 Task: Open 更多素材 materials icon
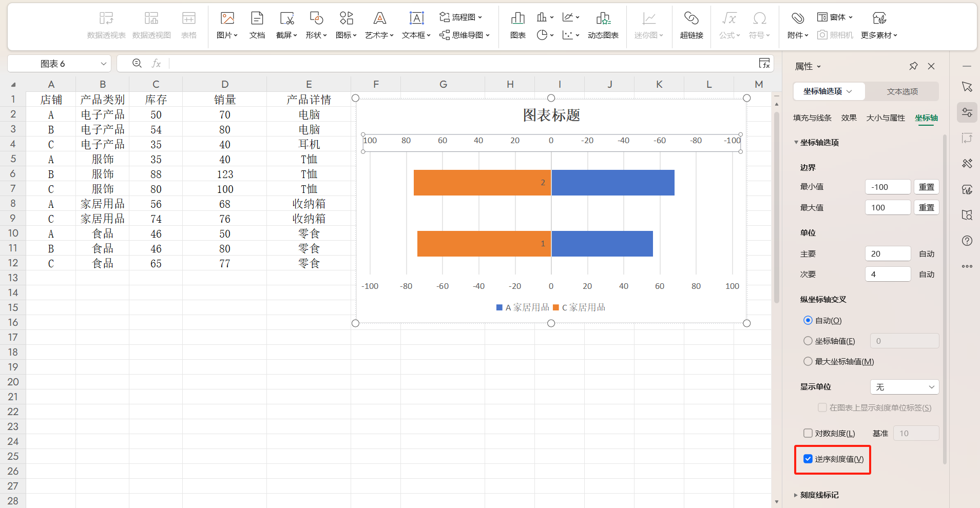tap(879, 19)
